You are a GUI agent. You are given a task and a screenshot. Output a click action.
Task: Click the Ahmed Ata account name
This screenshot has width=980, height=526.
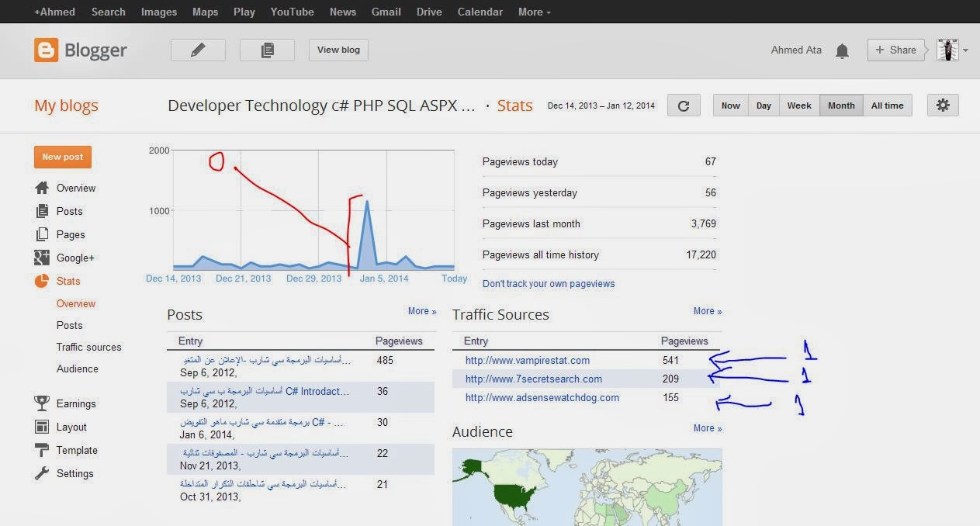pyautogui.click(x=796, y=50)
